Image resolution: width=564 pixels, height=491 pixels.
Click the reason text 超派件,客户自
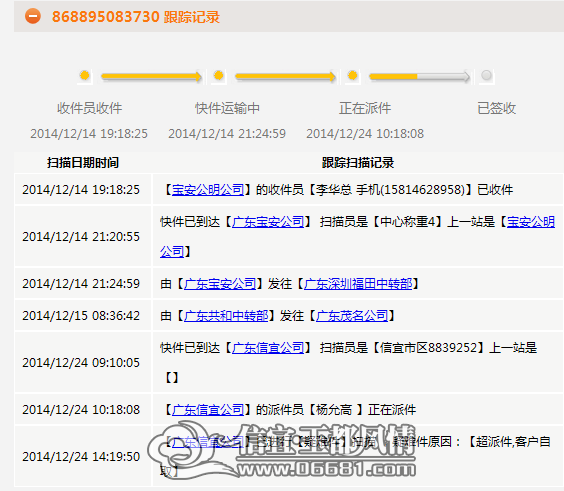pyautogui.click(x=513, y=441)
